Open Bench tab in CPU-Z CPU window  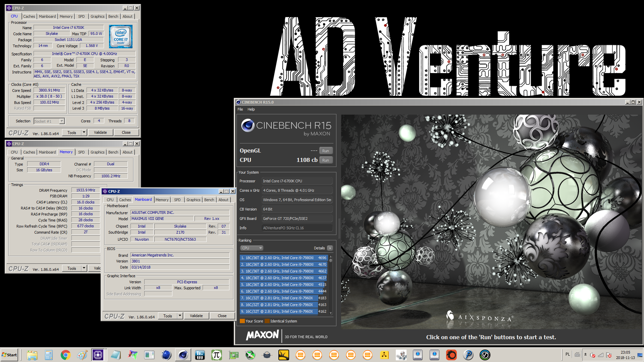113,16
